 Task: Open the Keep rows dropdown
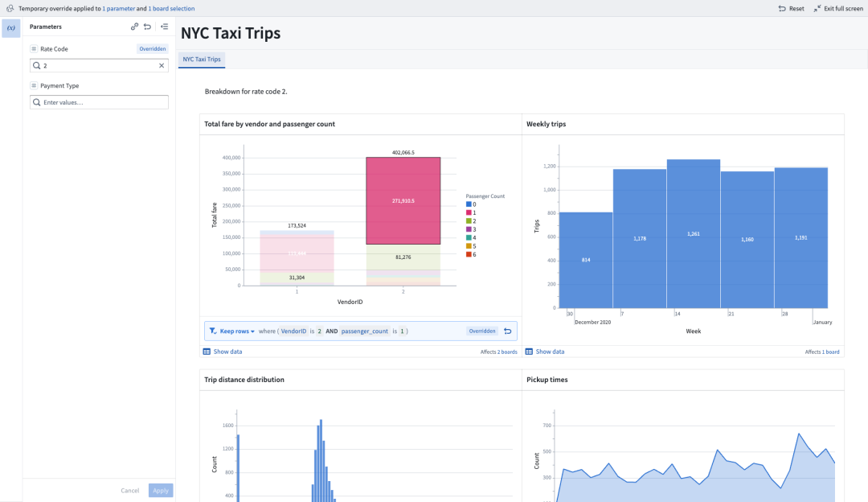pyautogui.click(x=237, y=331)
